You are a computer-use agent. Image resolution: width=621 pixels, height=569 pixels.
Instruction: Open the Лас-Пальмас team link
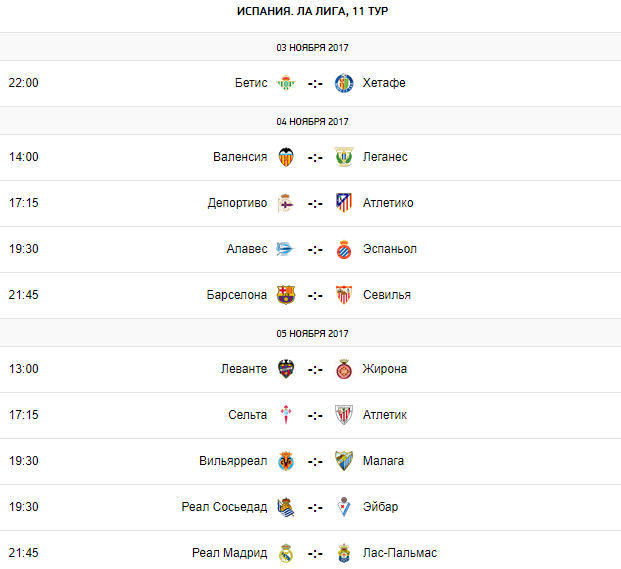click(400, 553)
